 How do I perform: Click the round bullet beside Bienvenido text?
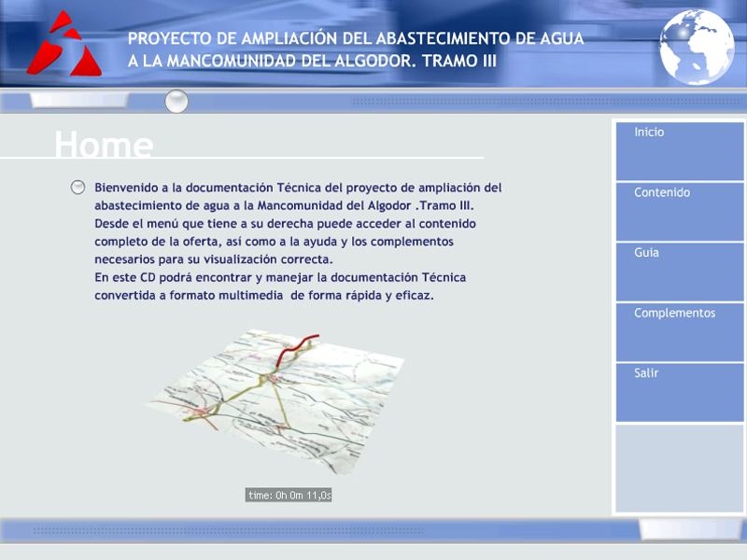pyautogui.click(x=78, y=188)
